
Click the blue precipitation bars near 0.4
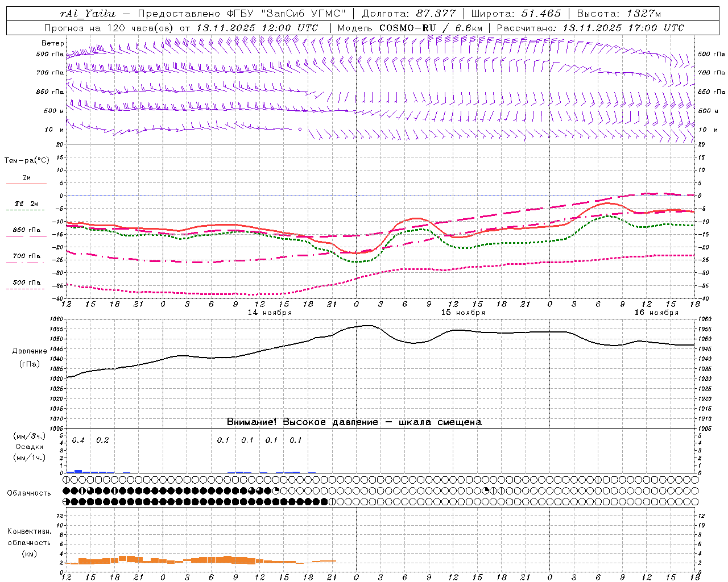point(78,471)
